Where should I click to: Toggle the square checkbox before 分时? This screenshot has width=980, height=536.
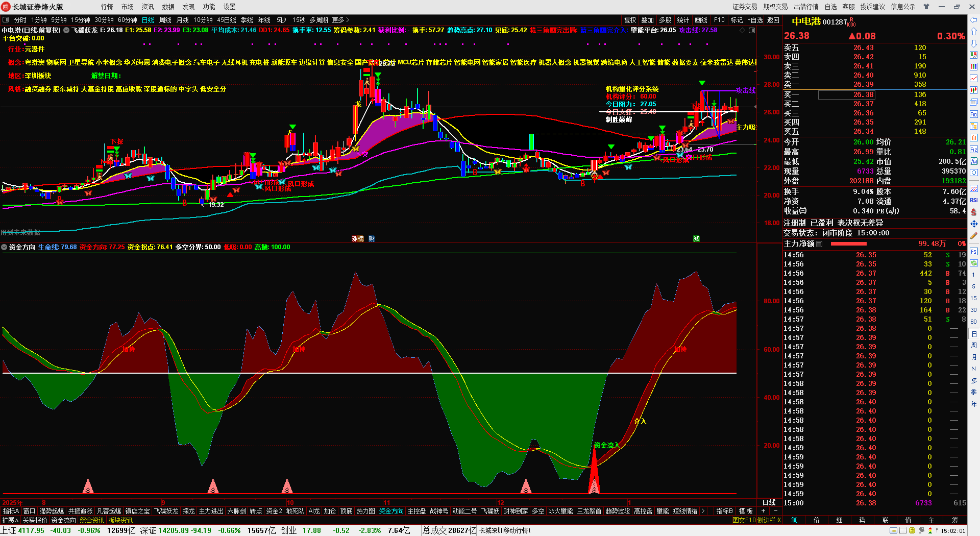(6, 20)
